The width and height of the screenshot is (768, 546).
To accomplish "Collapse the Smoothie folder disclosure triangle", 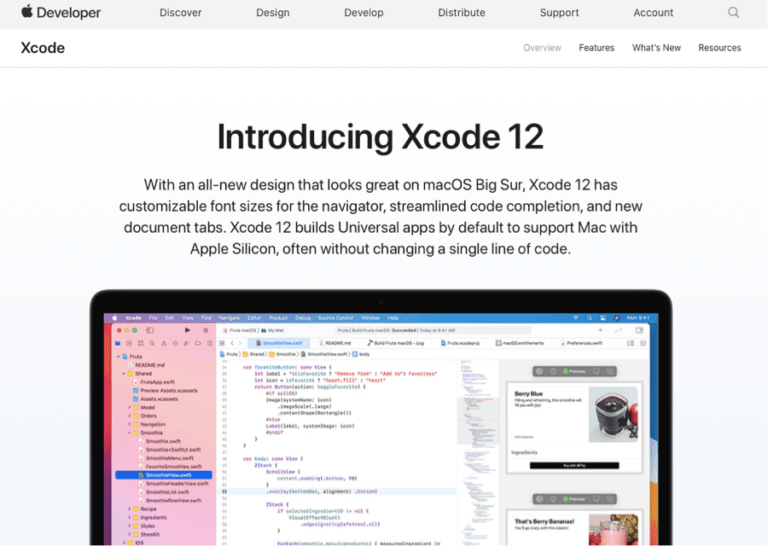I will pyautogui.click(x=130, y=432).
